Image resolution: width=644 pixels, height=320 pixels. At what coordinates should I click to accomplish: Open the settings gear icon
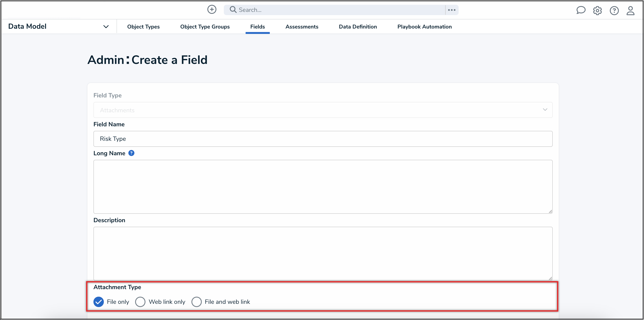(597, 11)
